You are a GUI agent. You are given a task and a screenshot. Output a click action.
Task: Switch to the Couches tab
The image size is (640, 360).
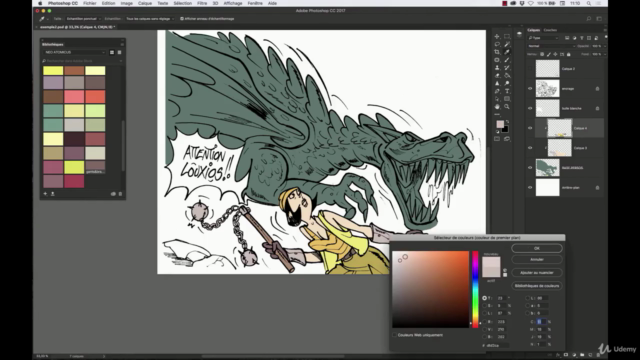(550, 30)
